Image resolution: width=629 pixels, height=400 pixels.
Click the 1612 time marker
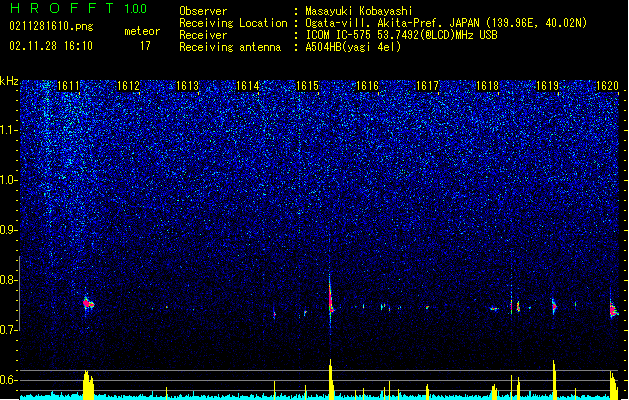tap(128, 86)
